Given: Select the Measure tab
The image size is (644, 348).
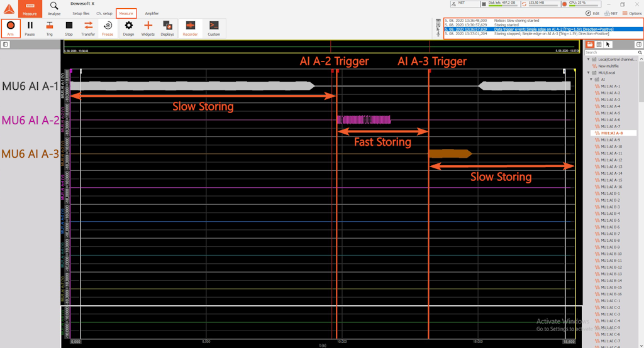Looking at the screenshot, I should coord(126,13).
